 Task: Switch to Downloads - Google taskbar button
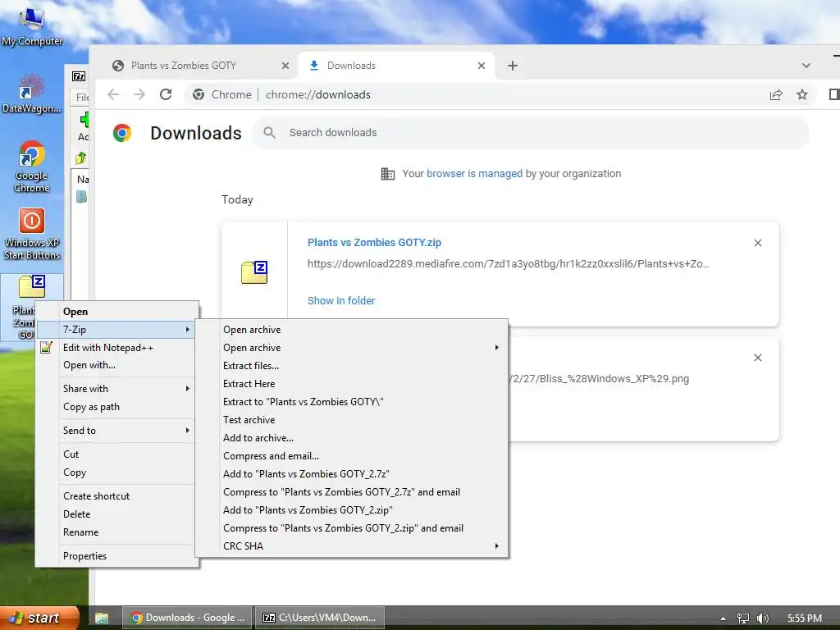click(x=187, y=618)
